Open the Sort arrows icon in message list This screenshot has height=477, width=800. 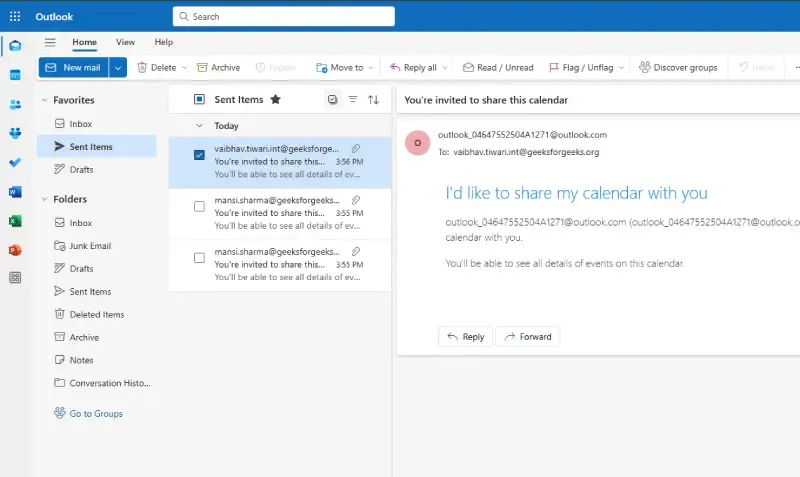373,99
